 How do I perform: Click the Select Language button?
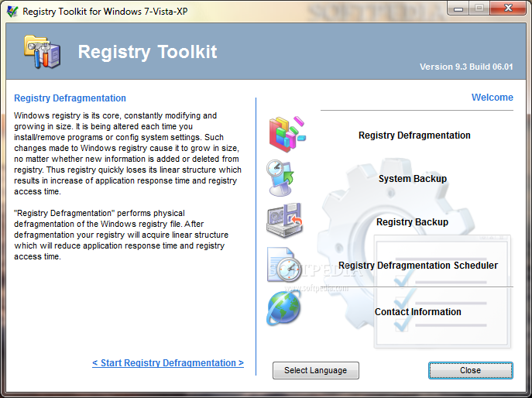(x=315, y=370)
